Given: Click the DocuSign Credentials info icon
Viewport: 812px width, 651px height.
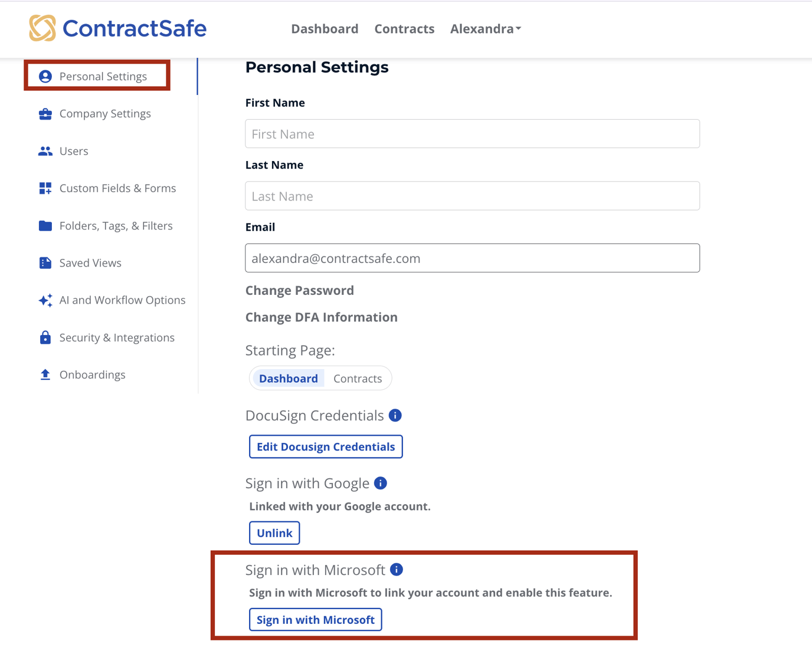Looking at the screenshot, I should pyautogui.click(x=395, y=415).
